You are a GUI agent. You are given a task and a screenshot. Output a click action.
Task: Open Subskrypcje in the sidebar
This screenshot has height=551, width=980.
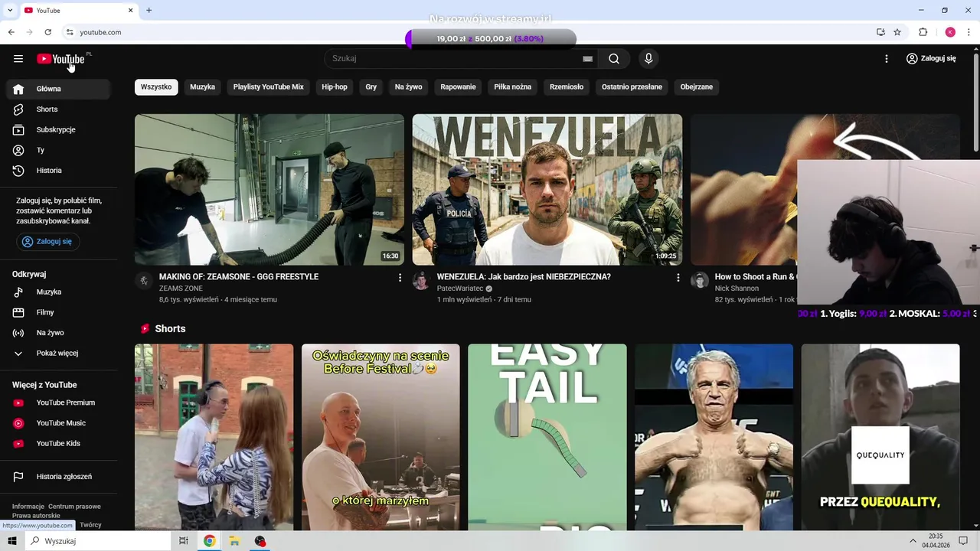click(58, 129)
